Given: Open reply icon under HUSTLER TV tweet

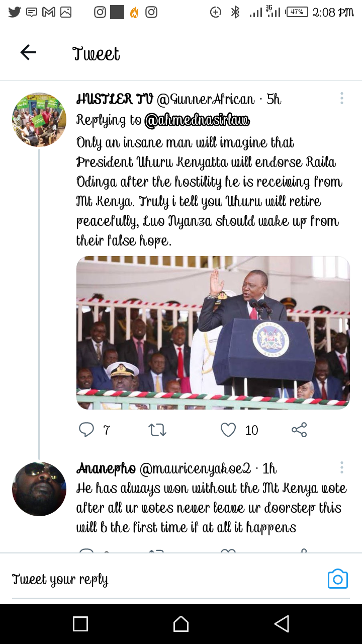Looking at the screenshot, I should [x=86, y=430].
